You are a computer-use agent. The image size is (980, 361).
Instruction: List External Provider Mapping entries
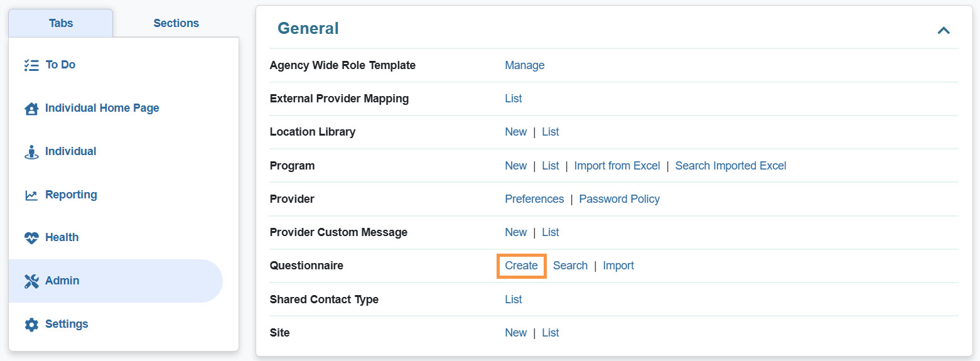(x=513, y=99)
